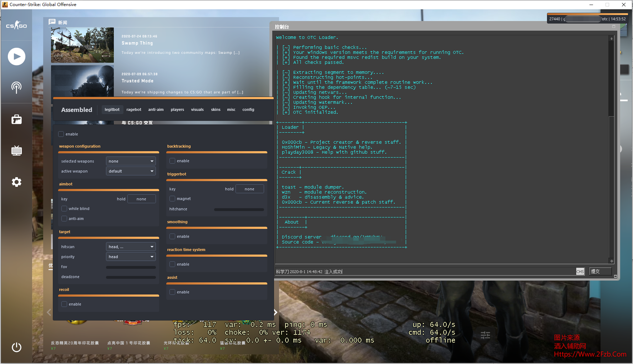This screenshot has width=633, height=364.
Task: Open the settings gear icon
Action: [16, 182]
